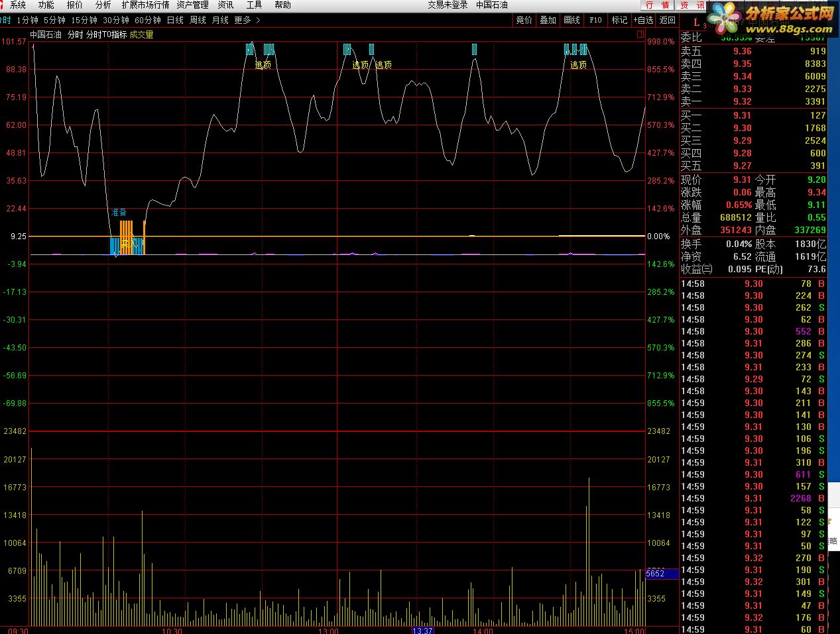840x634 pixels.
Task: Click the 叠加 overlay button
Action: click(548, 21)
